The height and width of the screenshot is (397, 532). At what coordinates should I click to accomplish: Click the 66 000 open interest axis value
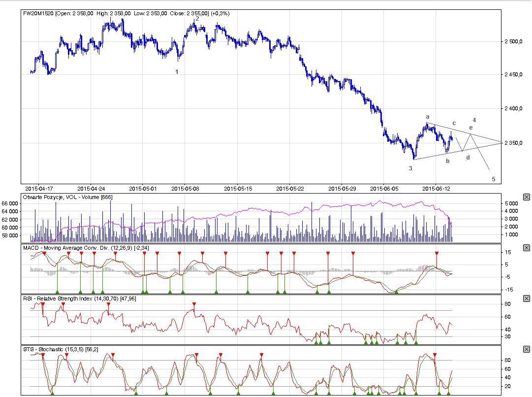coord(10,203)
